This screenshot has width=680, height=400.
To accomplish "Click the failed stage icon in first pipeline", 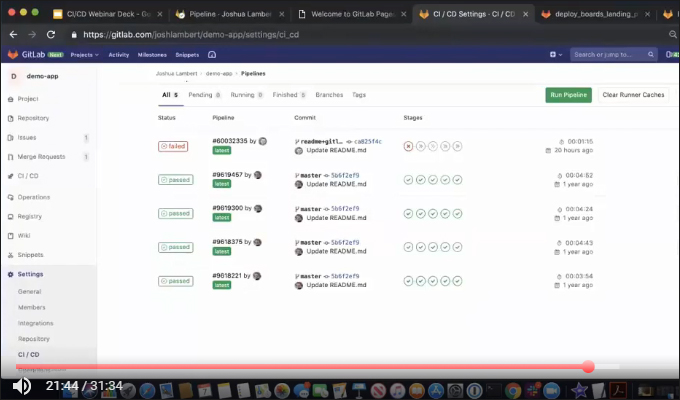I will point(408,146).
